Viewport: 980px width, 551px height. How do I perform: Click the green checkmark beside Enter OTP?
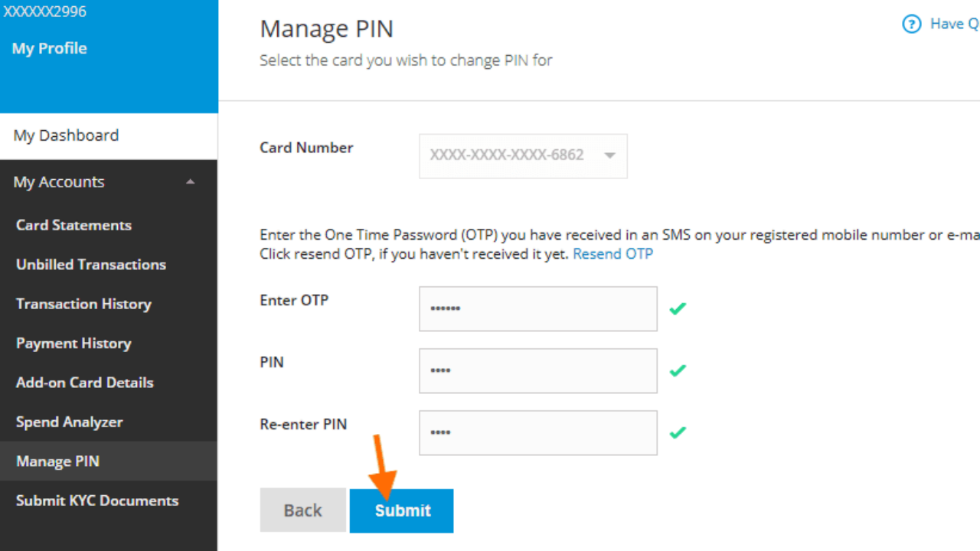[x=678, y=308]
